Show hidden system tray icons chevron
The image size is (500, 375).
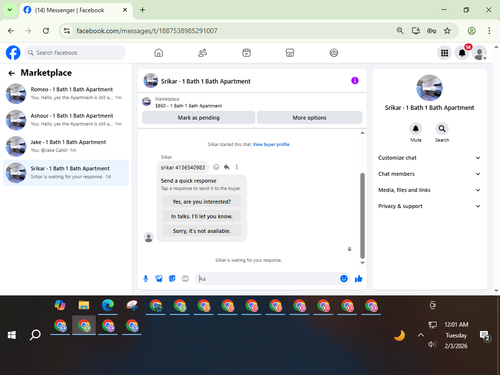(x=421, y=335)
